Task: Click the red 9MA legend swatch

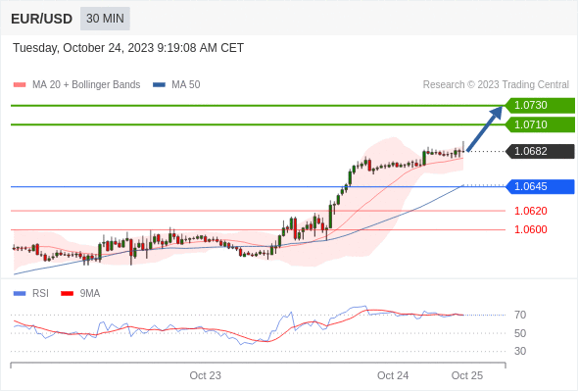Action: point(67,294)
